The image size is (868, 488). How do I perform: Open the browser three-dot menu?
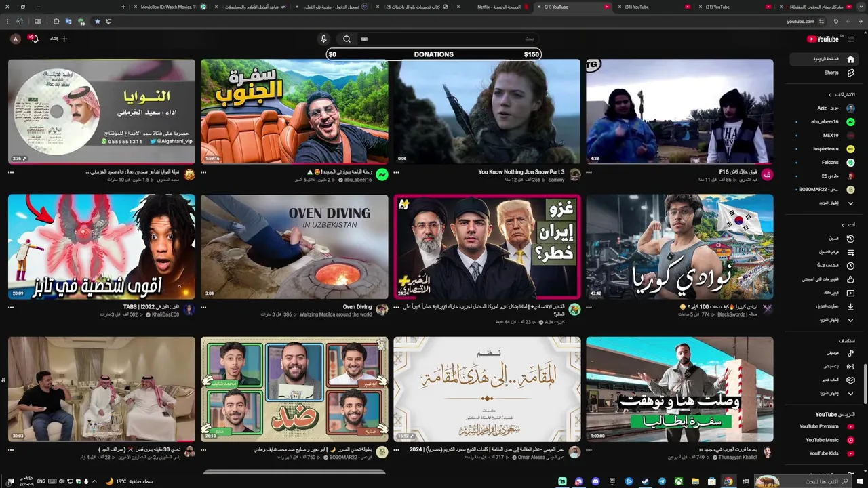coord(7,22)
